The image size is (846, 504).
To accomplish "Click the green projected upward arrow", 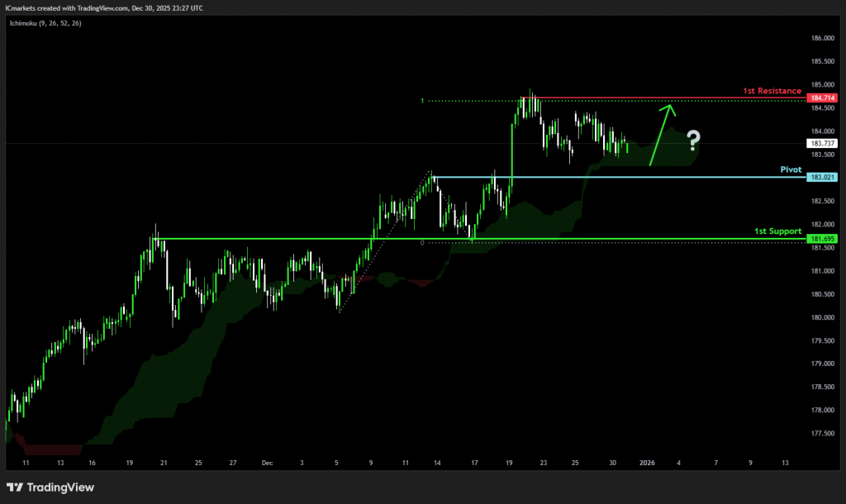I will (x=662, y=134).
